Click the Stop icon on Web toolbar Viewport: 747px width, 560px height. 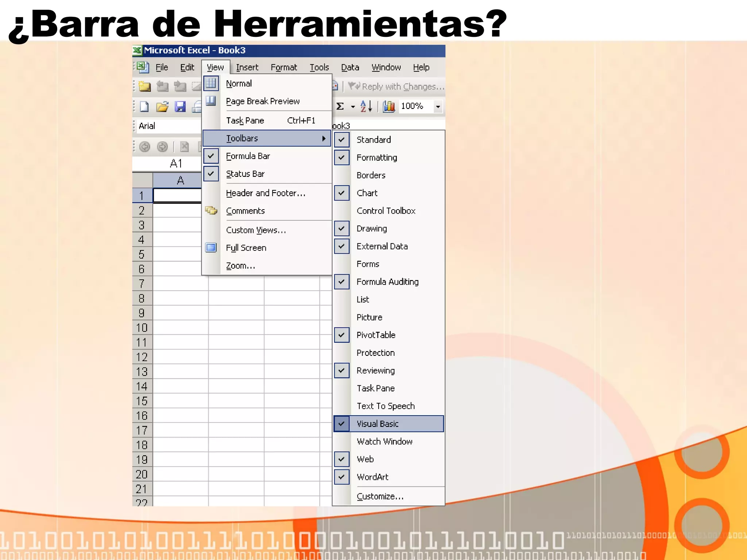click(x=185, y=147)
